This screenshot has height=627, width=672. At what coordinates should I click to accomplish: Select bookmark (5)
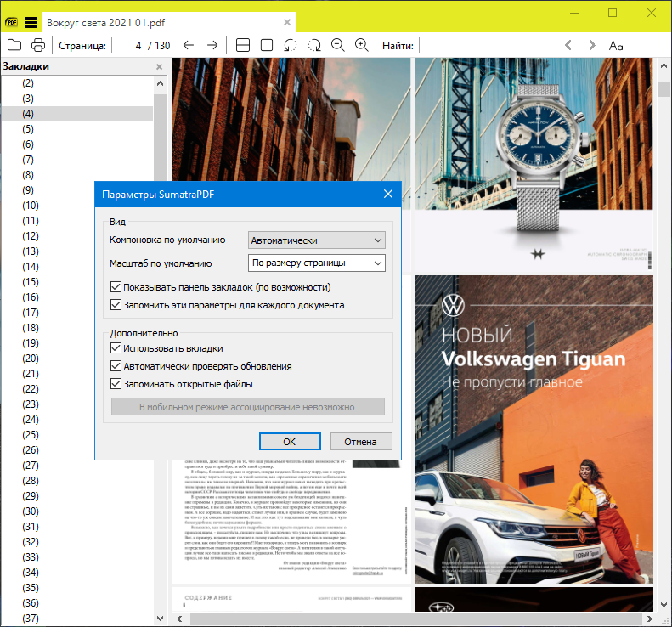click(28, 129)
